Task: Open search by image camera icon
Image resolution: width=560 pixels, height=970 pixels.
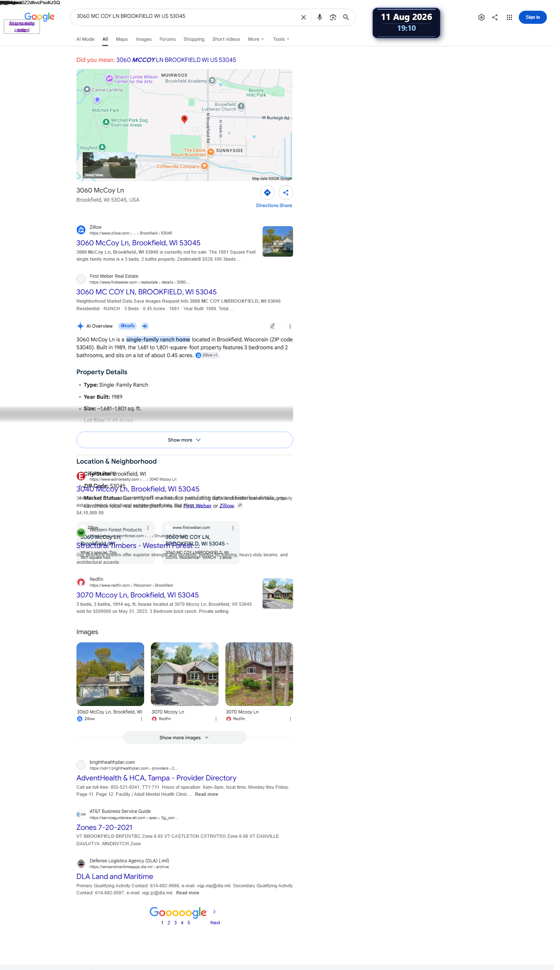Action: 333,17
